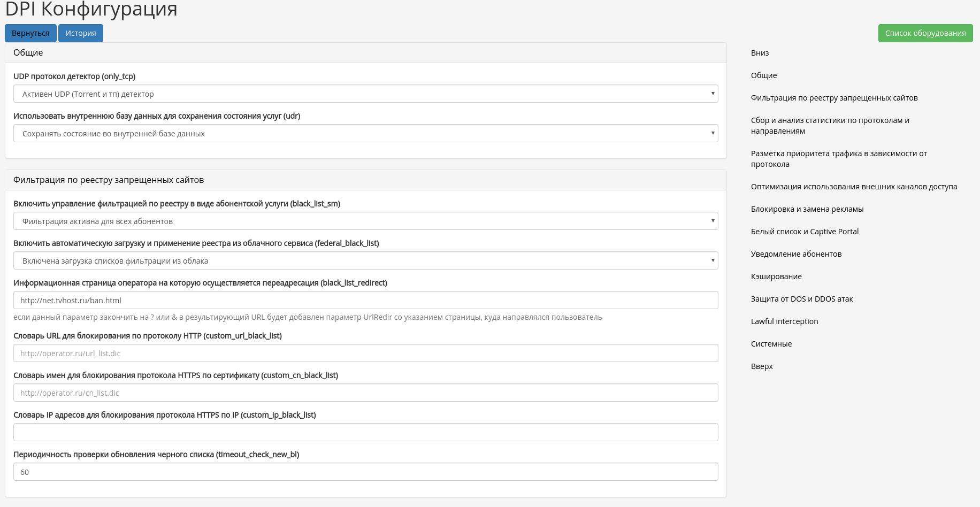Screen dimensions: 980x507
Task: Open the Кэширование settings section
Action: coord(776,276)
